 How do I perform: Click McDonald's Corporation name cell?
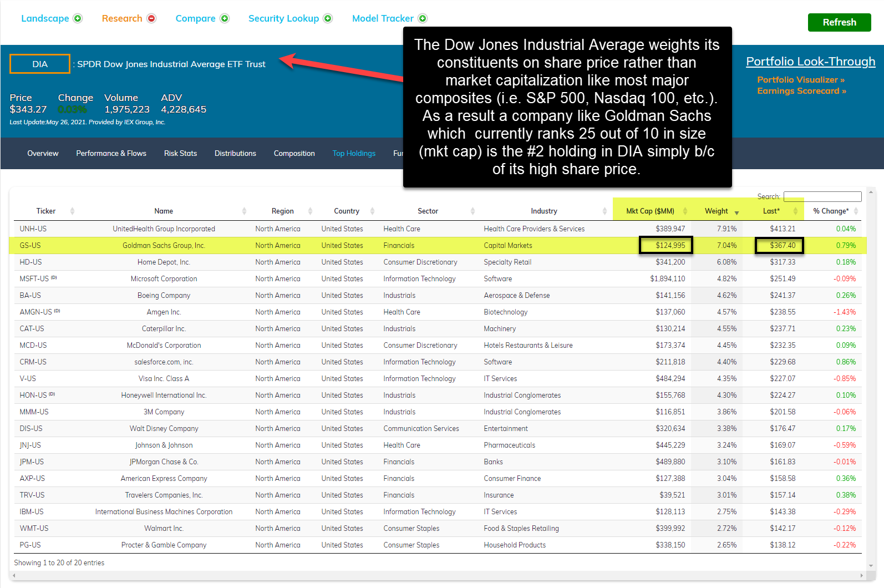[164, 346]
